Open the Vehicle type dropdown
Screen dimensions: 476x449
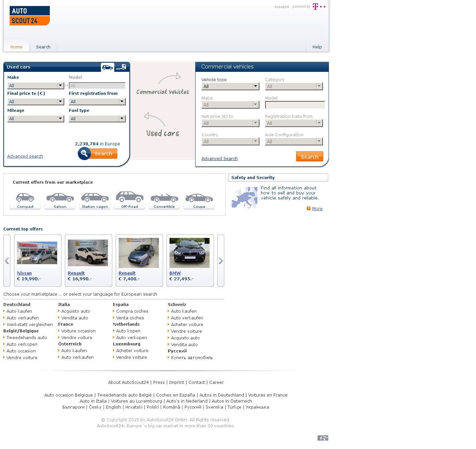(230, 87)
